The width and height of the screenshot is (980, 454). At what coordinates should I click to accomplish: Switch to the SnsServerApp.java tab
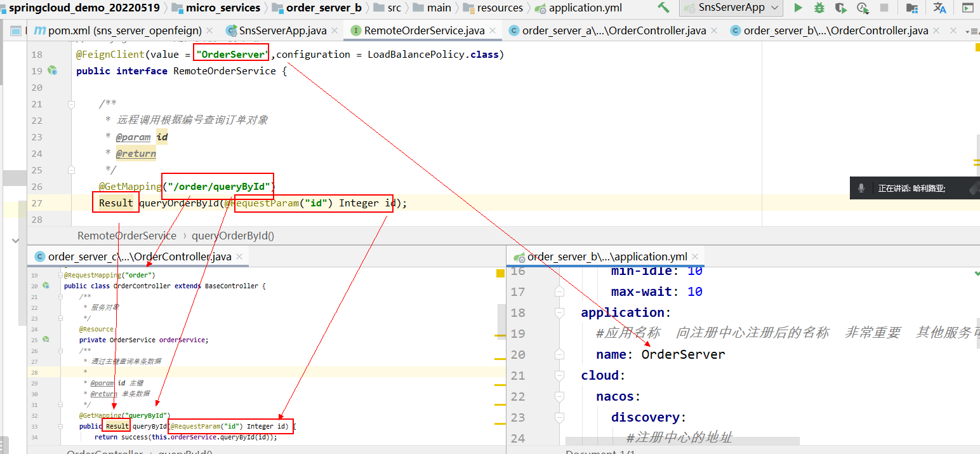(282, 30)
